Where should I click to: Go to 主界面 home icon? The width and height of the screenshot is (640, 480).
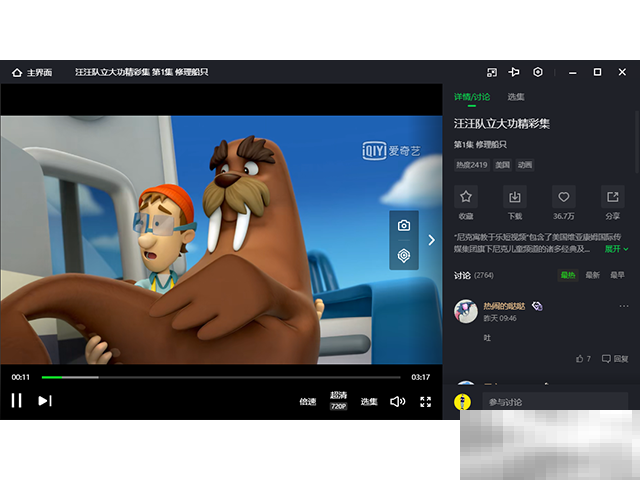point(17,73)
